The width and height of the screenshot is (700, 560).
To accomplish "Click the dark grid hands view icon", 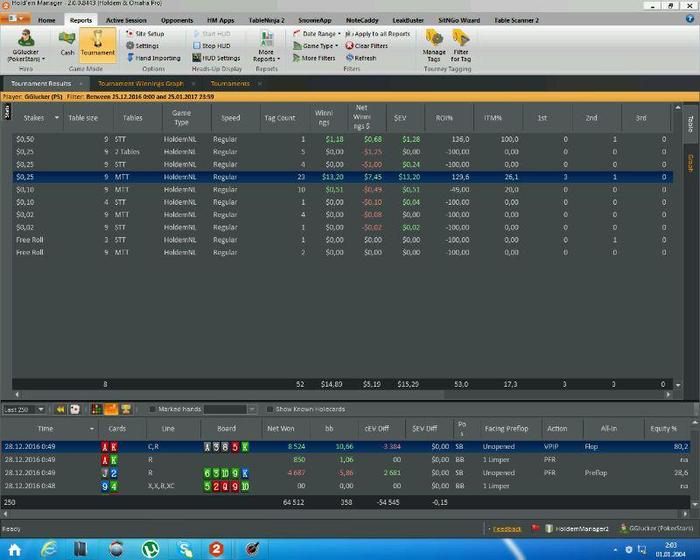I will click(x=96, y=409).
